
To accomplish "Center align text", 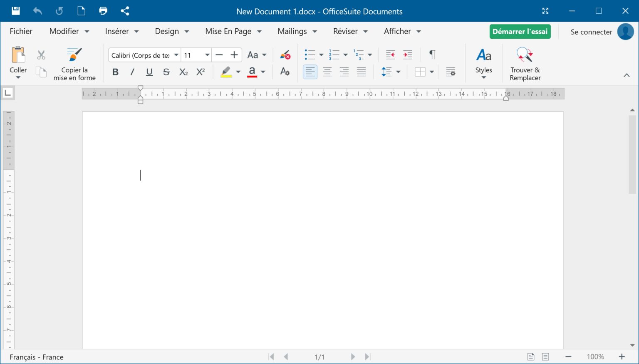I will pos(327,72).
